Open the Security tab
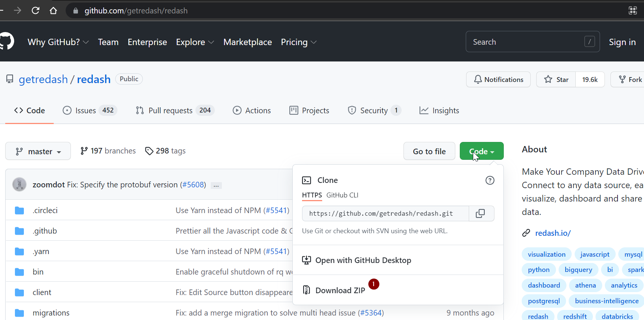Screen dimensions: 644x320 [x=374, y=111]
